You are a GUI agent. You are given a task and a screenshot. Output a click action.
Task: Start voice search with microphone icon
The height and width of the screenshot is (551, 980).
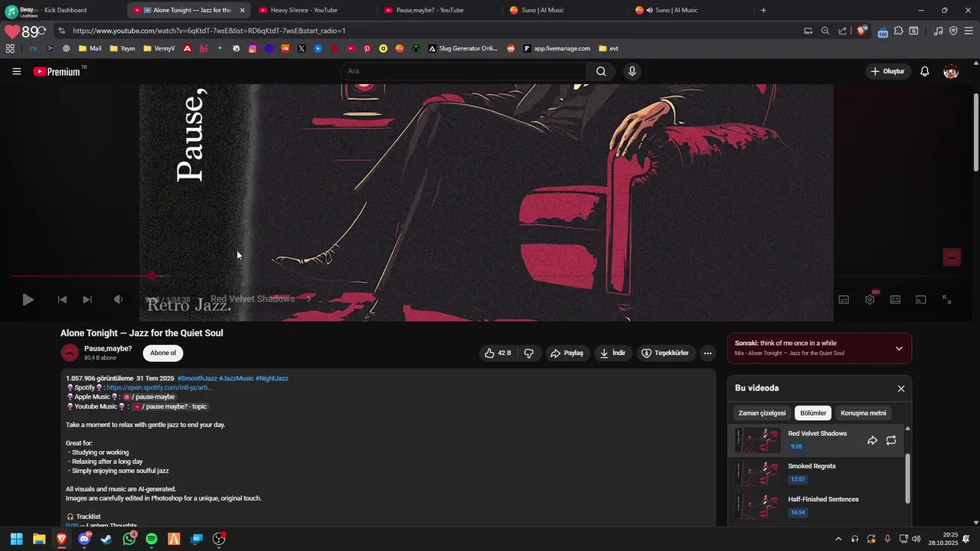pyautogui.click(x=632, y=71)
